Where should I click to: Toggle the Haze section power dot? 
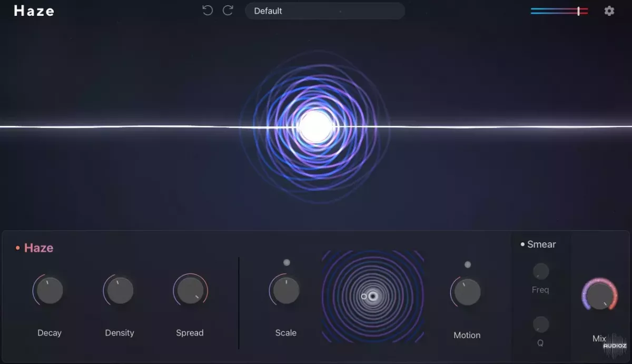point(17,248)
